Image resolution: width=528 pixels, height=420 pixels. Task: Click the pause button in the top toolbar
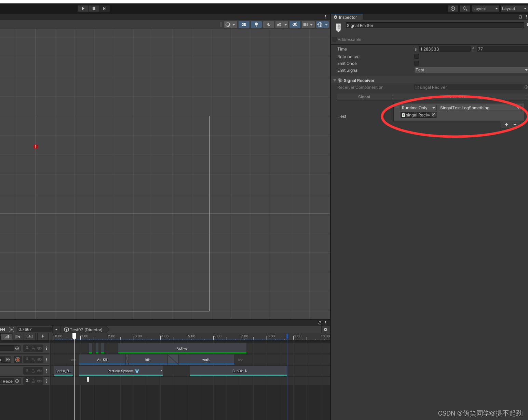[94, 8]
